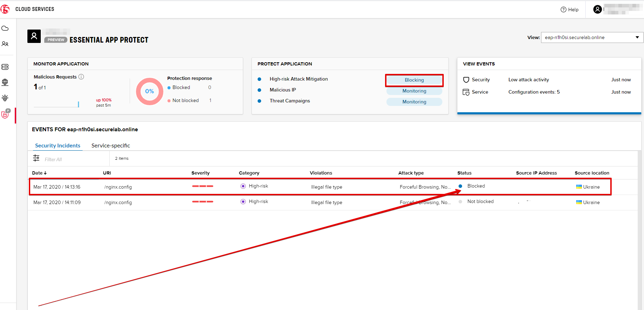Click severity bars of the 14:11:09 event
This screenshot has width=644, height=310.
203,202
